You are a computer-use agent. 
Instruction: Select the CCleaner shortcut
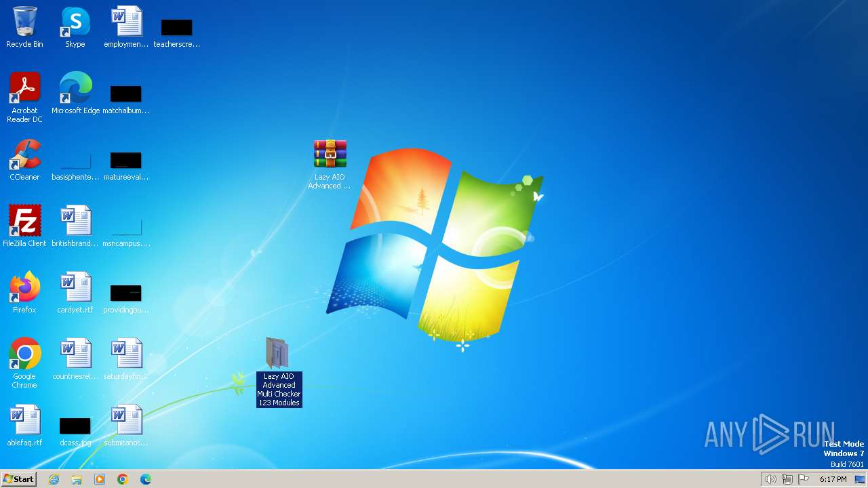(24, 160)
